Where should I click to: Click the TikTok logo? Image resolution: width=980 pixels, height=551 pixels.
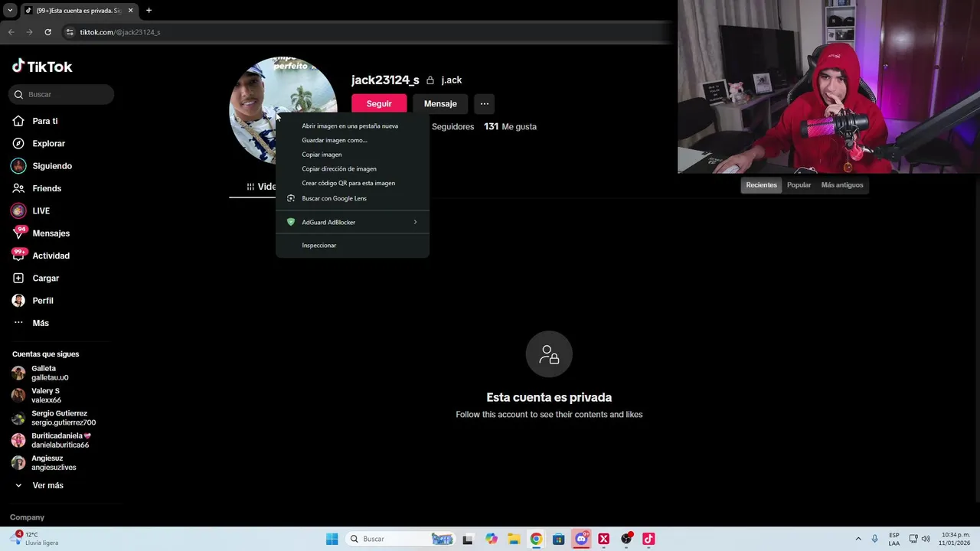42,67
